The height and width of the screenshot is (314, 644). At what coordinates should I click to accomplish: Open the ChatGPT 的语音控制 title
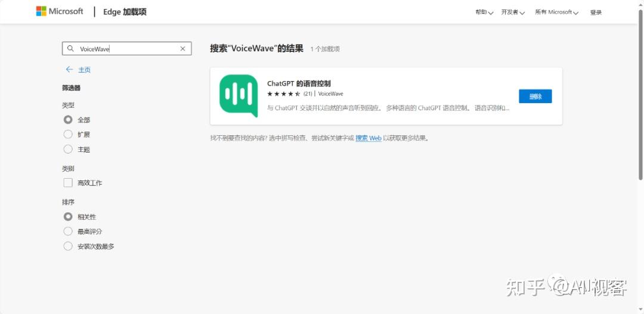[299, 83]
